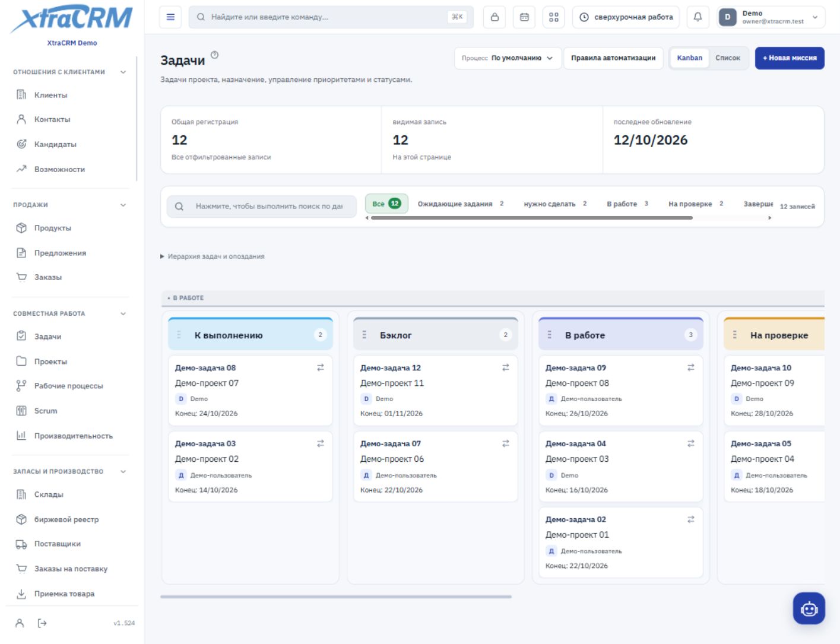Open the chatbot assistant button
The height and width of the screenshot is (644, 840).
(x=809, y=608)
